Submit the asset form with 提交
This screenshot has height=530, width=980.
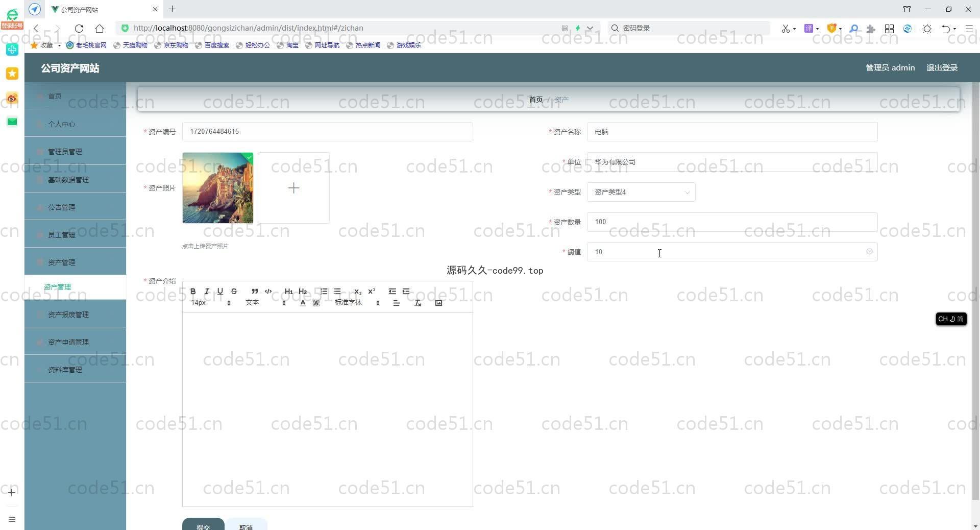pyautogui.click(x=203, y=524)
